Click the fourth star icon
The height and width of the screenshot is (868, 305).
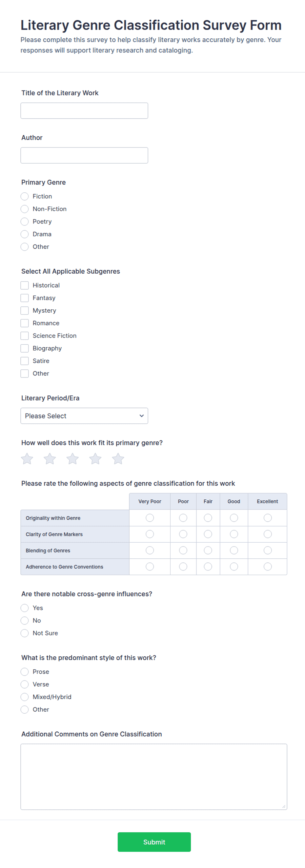pos(95,459)
